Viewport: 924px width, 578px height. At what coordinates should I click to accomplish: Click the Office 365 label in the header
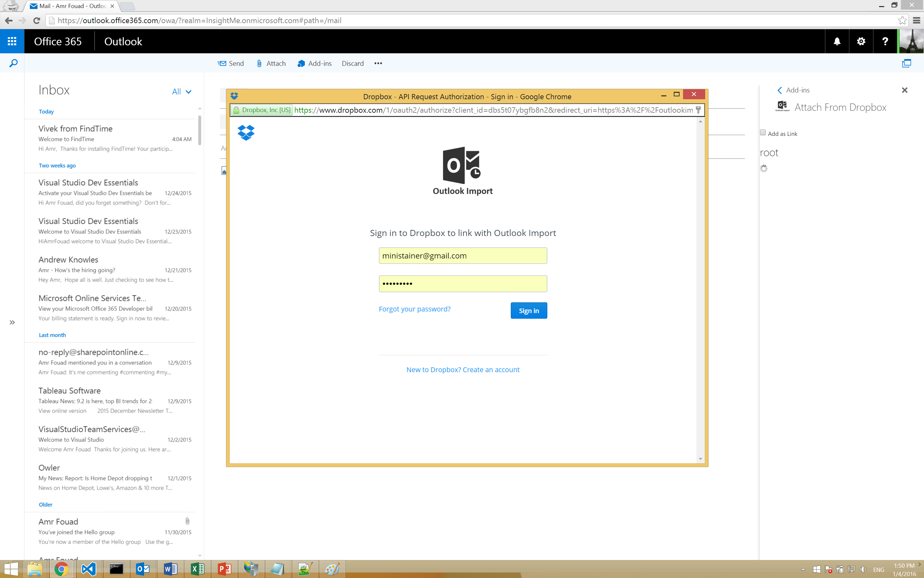58,41
